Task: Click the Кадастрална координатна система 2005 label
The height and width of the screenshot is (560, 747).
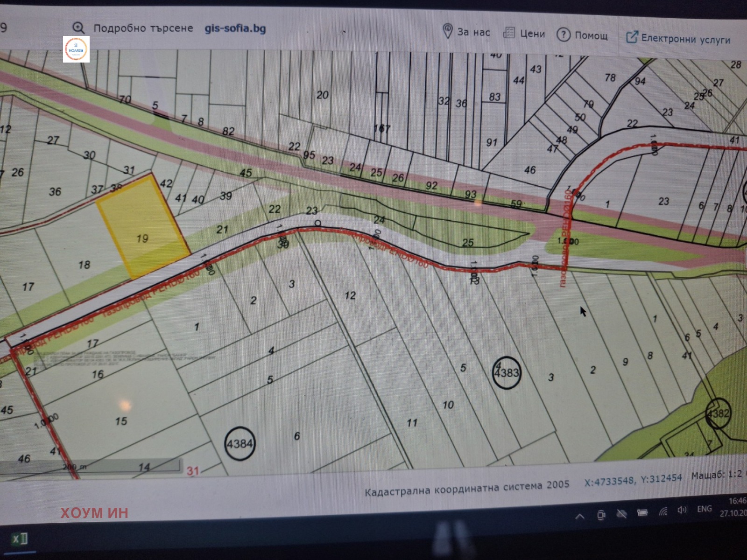Action: (467, 488)
